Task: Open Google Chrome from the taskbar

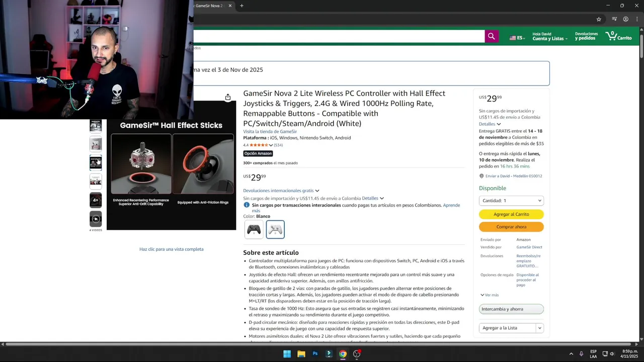Action: click(343, 354)
